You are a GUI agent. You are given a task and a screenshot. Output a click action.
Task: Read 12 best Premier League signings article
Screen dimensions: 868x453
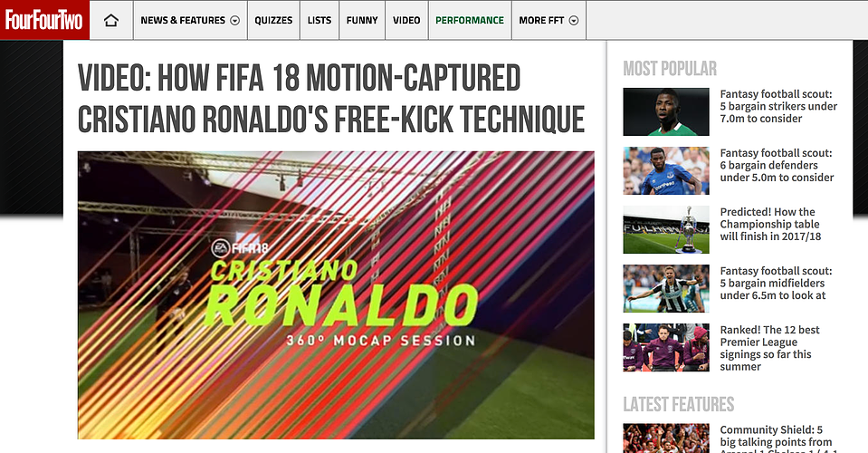click(769, 348)
